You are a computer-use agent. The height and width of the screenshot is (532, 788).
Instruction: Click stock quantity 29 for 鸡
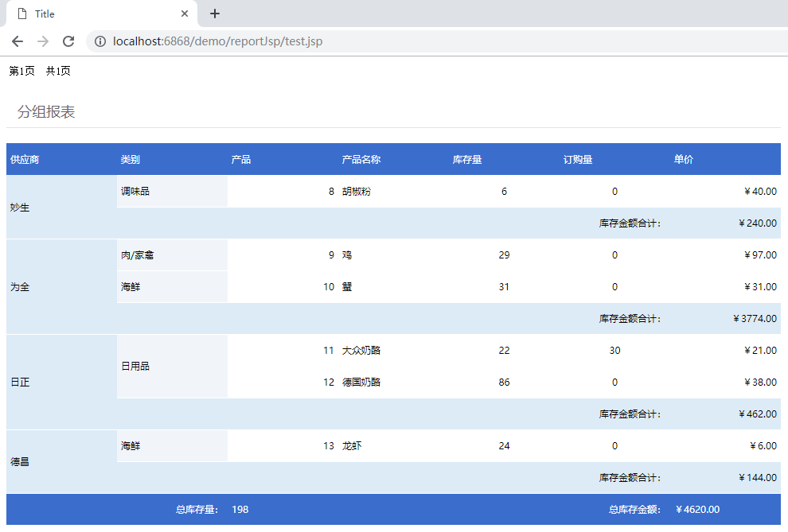click(x=504, y=255)
